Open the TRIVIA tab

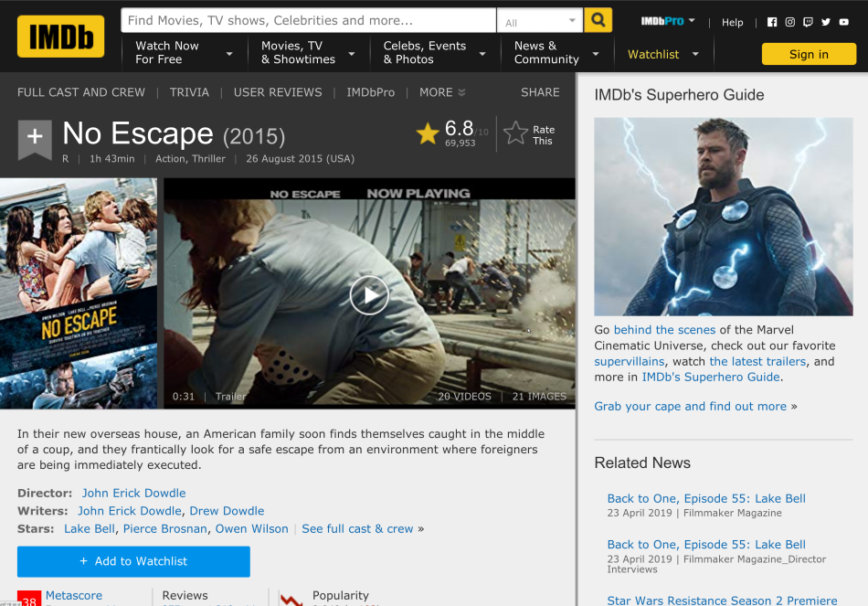coord(189,92)
